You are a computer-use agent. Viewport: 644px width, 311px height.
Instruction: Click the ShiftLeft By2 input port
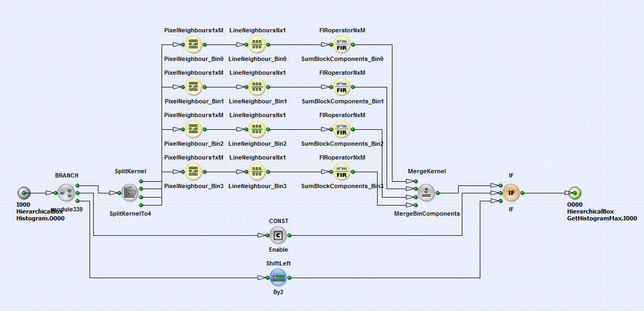(x=267, y=278)
